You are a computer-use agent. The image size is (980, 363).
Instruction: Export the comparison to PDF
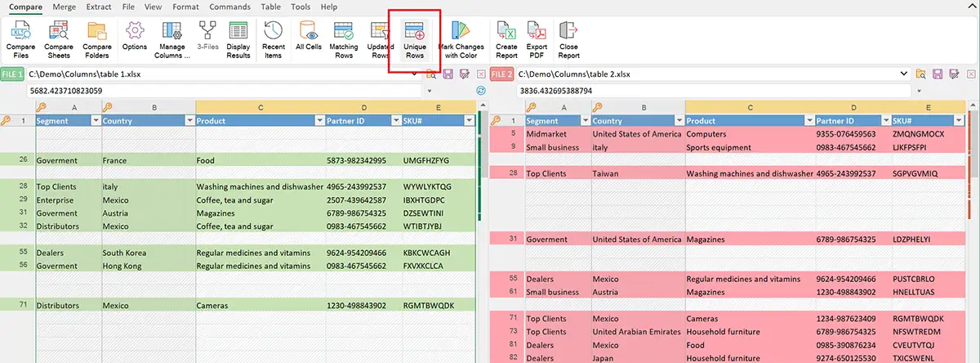(x=537, y=40)
